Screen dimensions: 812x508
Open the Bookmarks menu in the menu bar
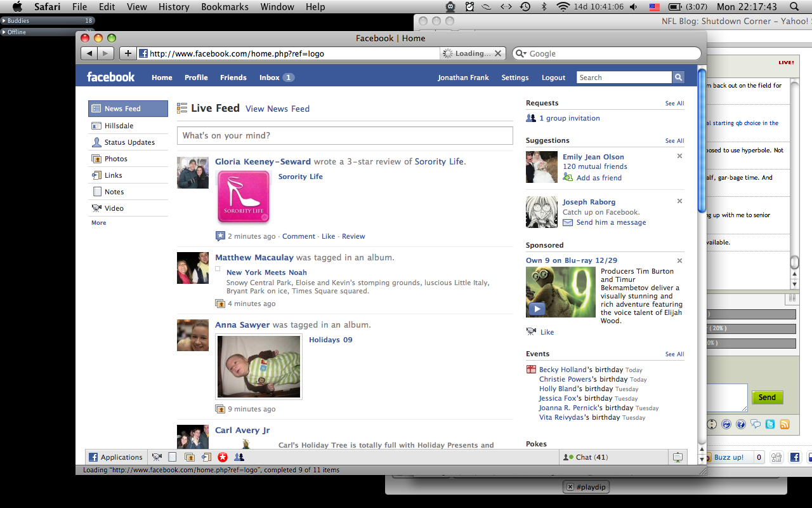point(225,7)
